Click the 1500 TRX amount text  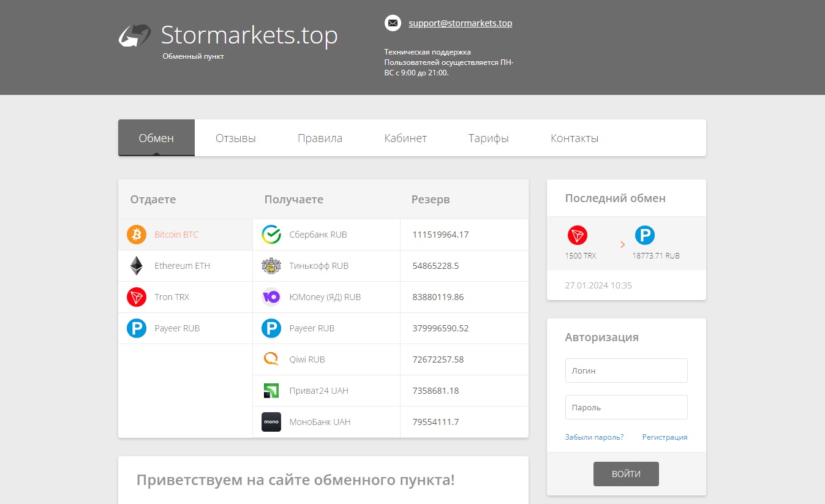(581, 256)
